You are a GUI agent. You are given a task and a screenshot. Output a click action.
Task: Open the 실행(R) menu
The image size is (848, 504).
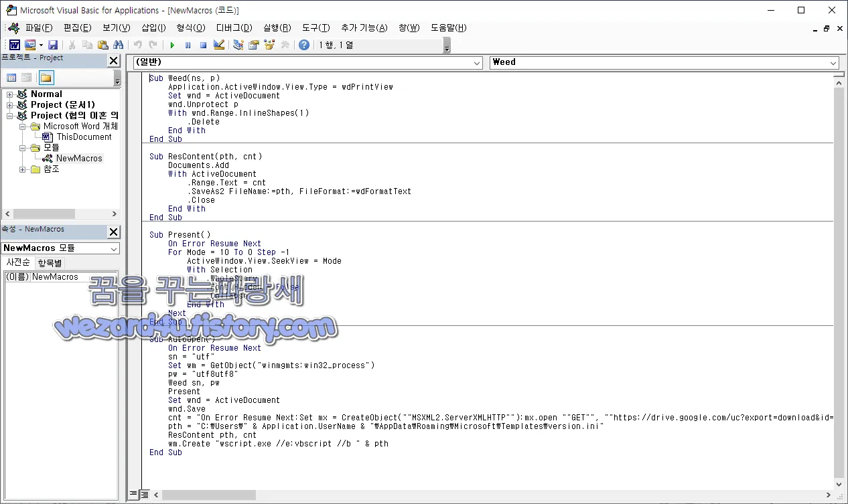[277, 28]
